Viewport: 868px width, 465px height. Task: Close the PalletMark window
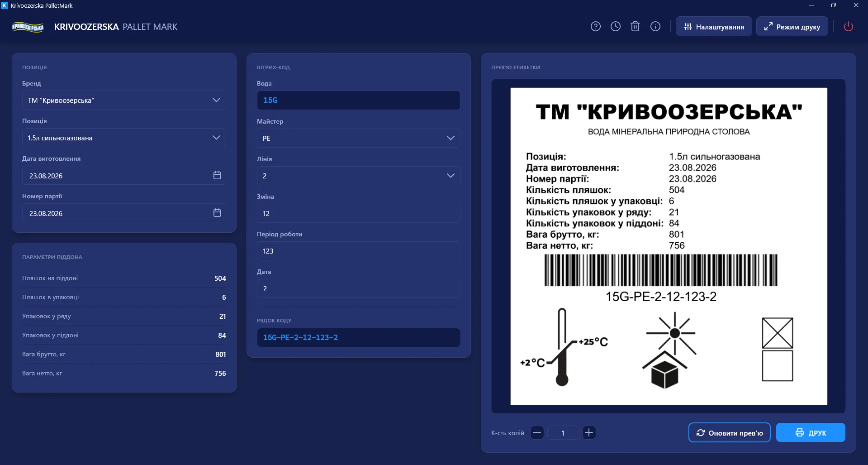click(856, 5)
